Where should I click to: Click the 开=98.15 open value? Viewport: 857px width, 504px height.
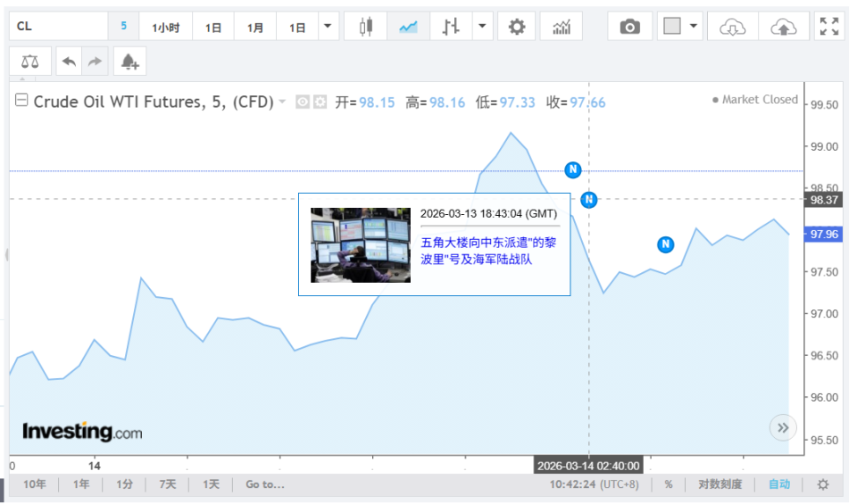pyautogui.click(x=364, y=103)
